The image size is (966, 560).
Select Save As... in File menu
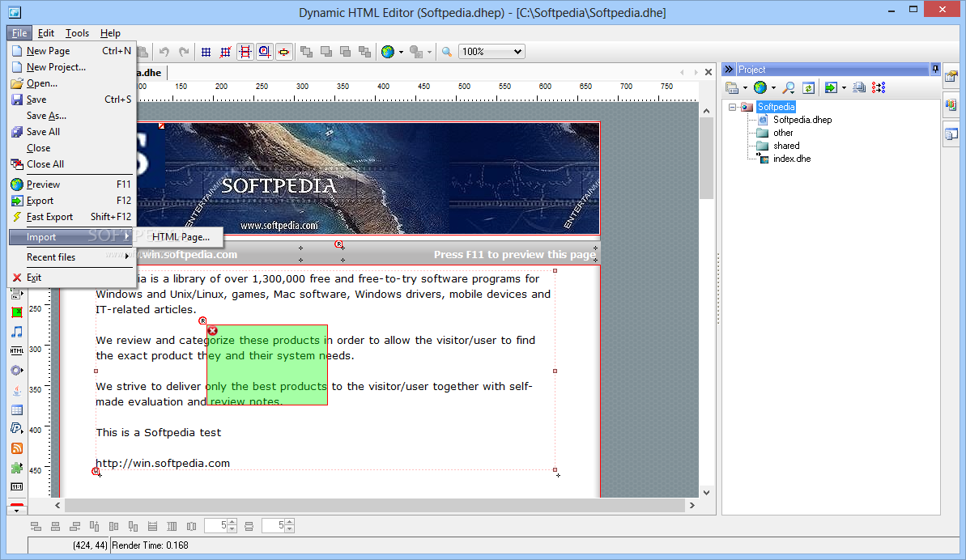coord(71,116)
